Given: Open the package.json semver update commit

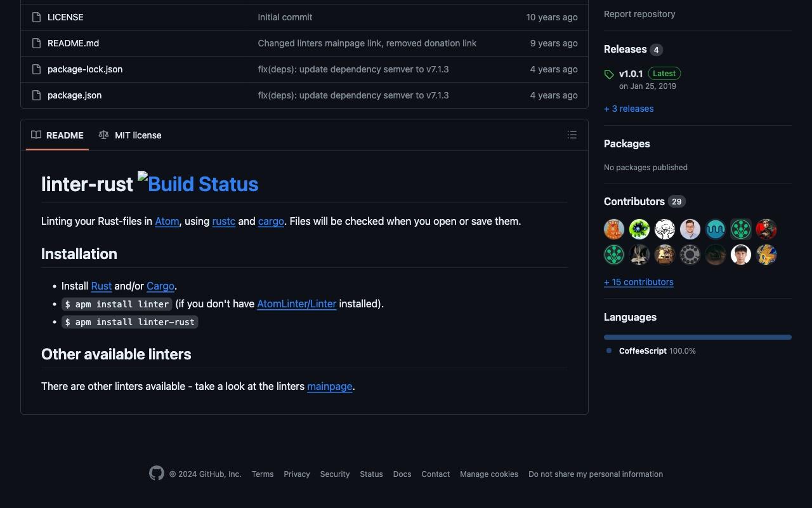Looking at the screenshot, I should (353, 95).
